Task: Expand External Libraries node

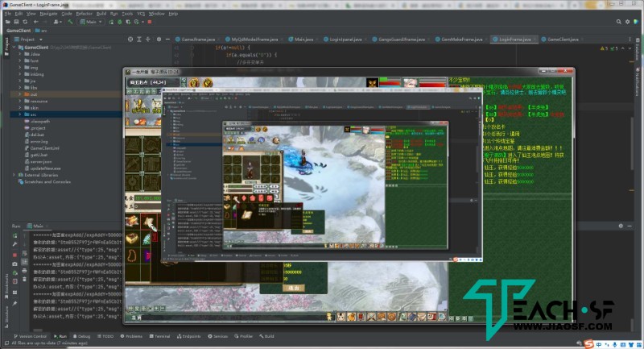Action: [14, 175]
